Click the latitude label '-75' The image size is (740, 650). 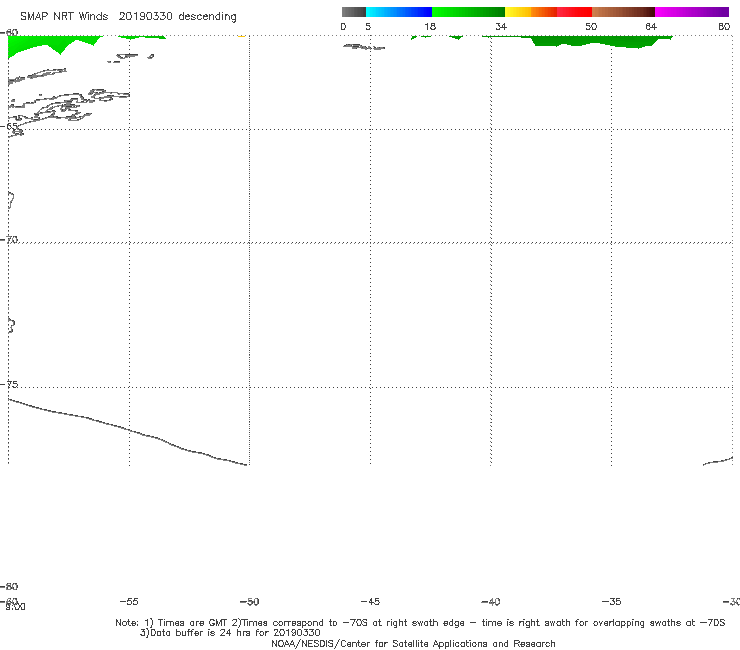(x=9, y=384)
